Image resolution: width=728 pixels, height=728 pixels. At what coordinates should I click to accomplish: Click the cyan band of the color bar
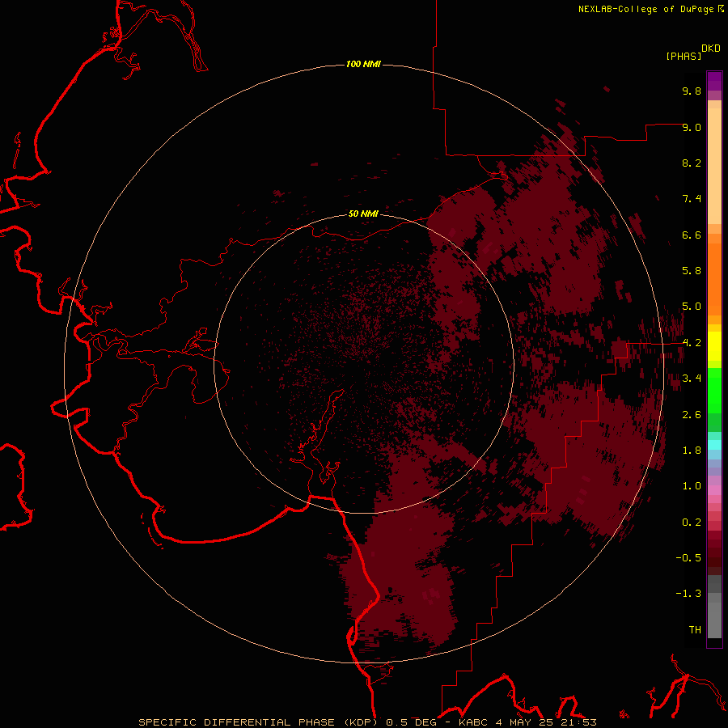click(x=714, y=445)
